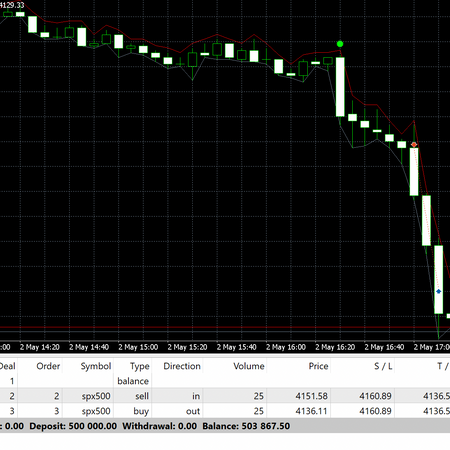Image resolution: width=450 pixels, height=450 pixels.
Task: Click the 2 May 15:20 time axis label
Action: (x=187, y=347)
